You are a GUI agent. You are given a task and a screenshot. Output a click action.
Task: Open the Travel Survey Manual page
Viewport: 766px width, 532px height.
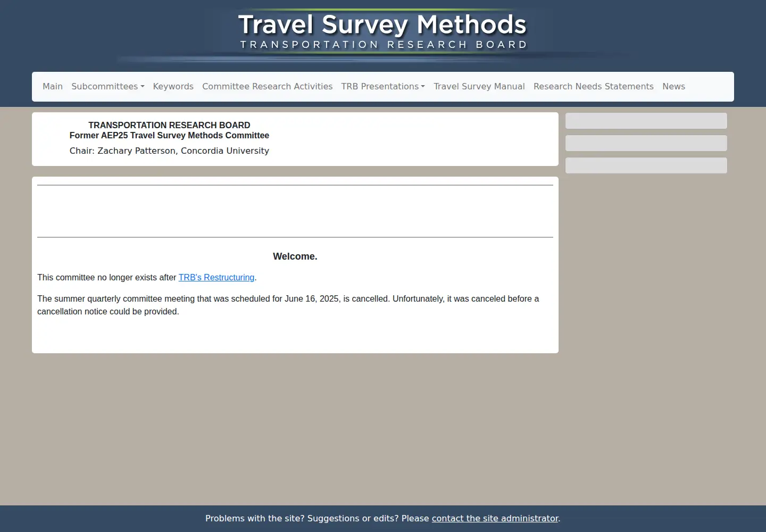(x=479, y=86)
